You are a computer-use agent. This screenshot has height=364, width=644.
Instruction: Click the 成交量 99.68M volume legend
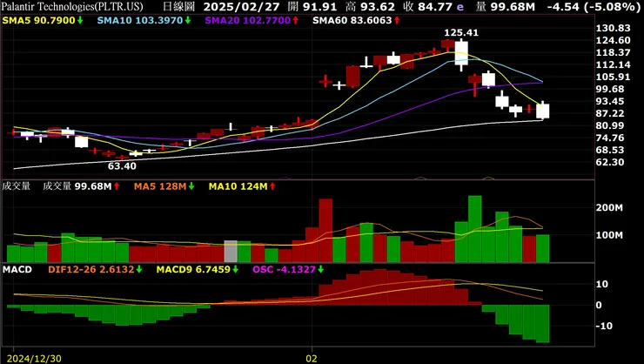point(81,186)
